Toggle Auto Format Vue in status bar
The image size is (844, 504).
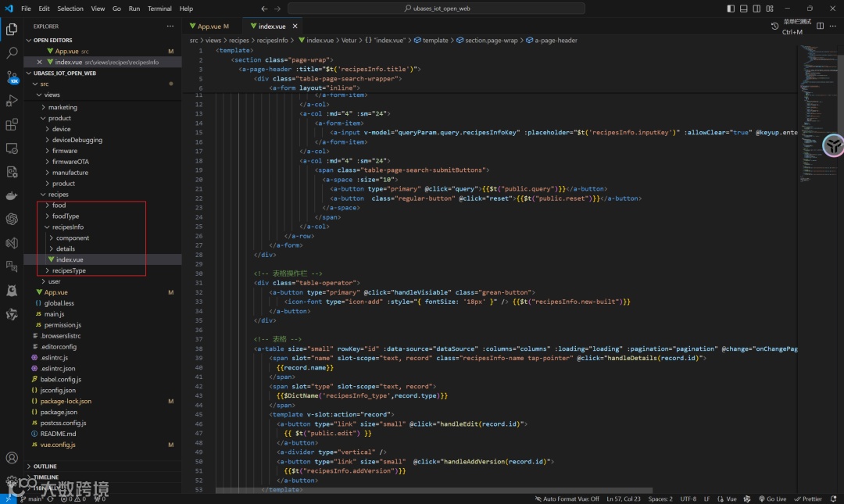(567, 499)
